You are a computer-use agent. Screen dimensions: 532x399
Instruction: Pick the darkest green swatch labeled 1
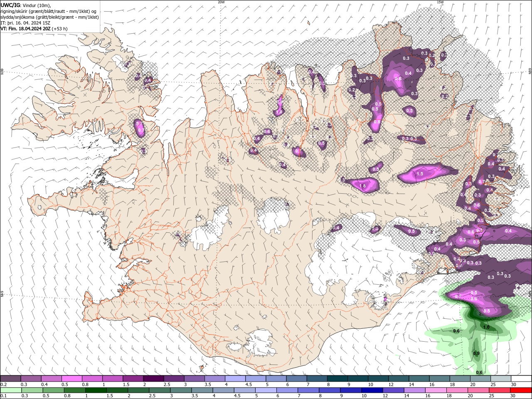coord(96,390)
